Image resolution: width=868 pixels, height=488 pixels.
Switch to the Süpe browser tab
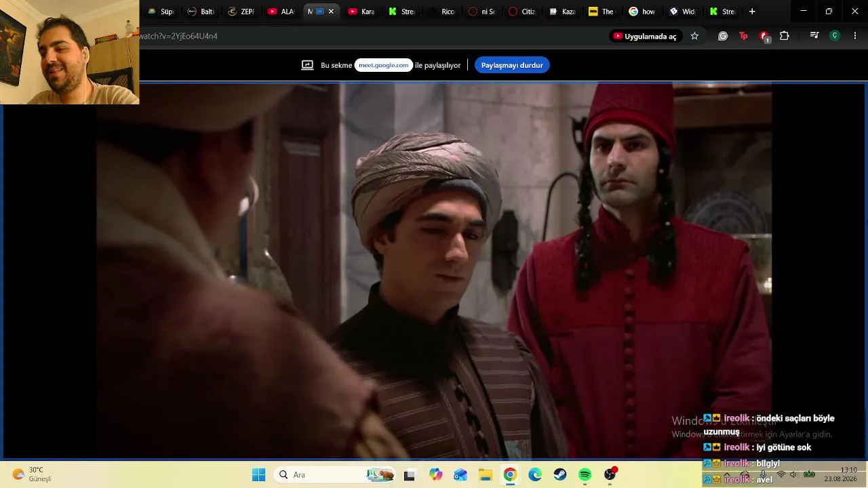161,12
